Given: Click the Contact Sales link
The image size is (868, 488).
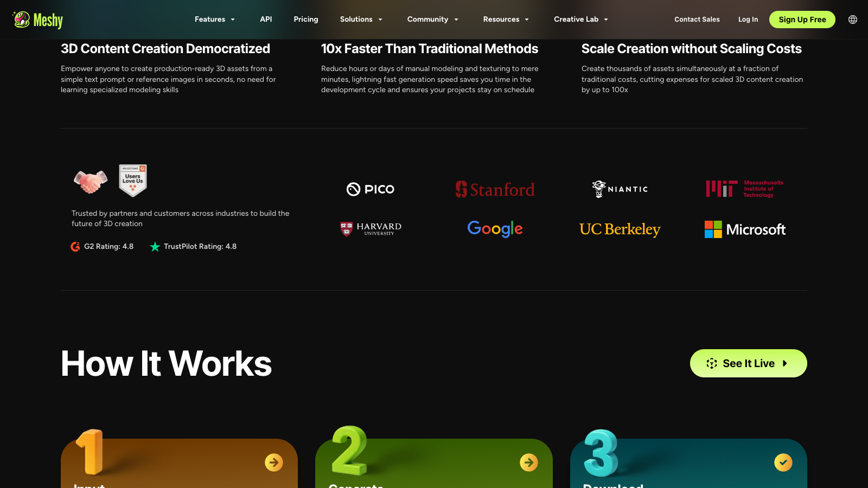Looking at the screenshot, I should coord(697,20).
